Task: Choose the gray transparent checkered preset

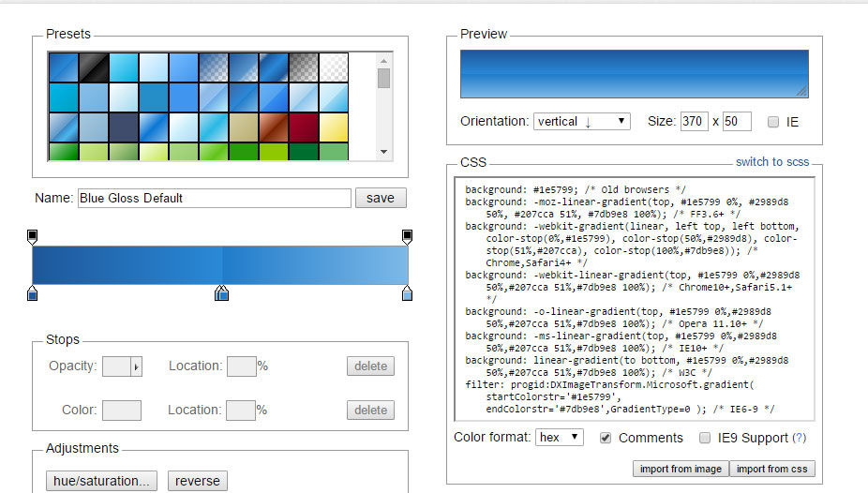Action: (304, 67)
